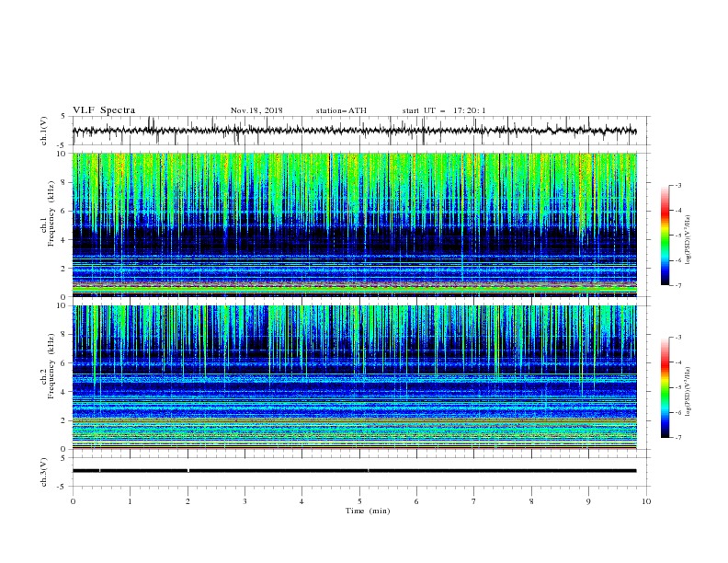Image resolution: width=728 pixels, height=563 pixels.
Task: Click tick label "5" on the Time axis
Action: pos(359,501)
